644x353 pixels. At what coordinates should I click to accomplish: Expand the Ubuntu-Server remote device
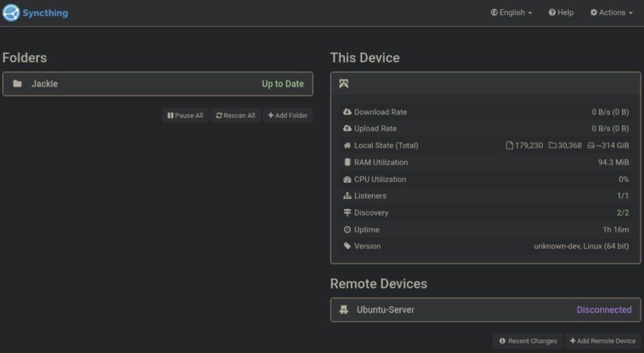pos(486,310)
